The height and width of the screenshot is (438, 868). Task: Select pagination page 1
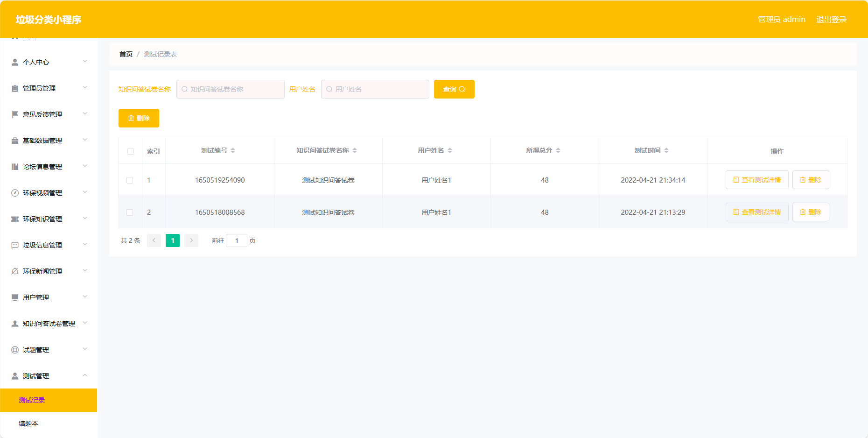173,240
